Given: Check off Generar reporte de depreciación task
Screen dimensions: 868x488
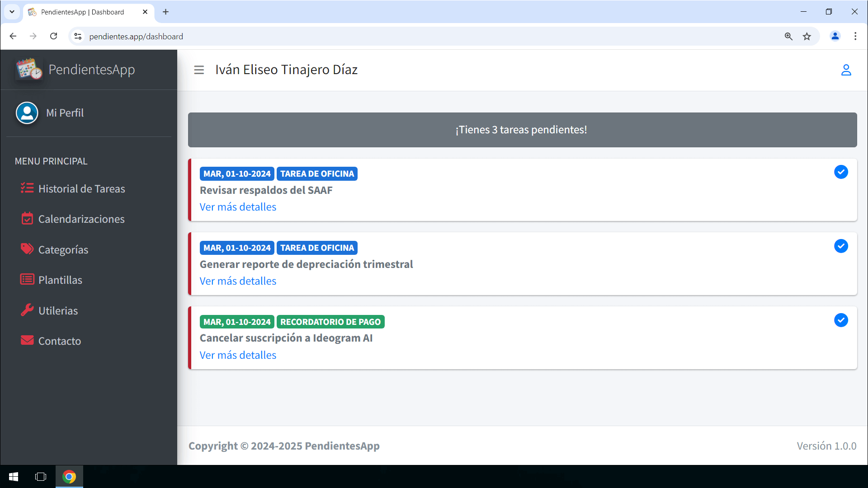Looking at the screenshot, I should pos(841,246).
